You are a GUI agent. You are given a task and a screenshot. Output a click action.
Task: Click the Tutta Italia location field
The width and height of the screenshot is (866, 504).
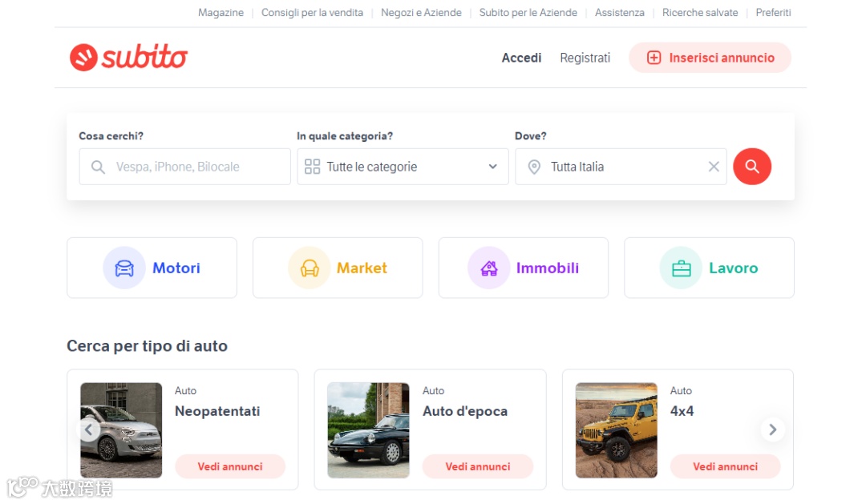point(621,166)
